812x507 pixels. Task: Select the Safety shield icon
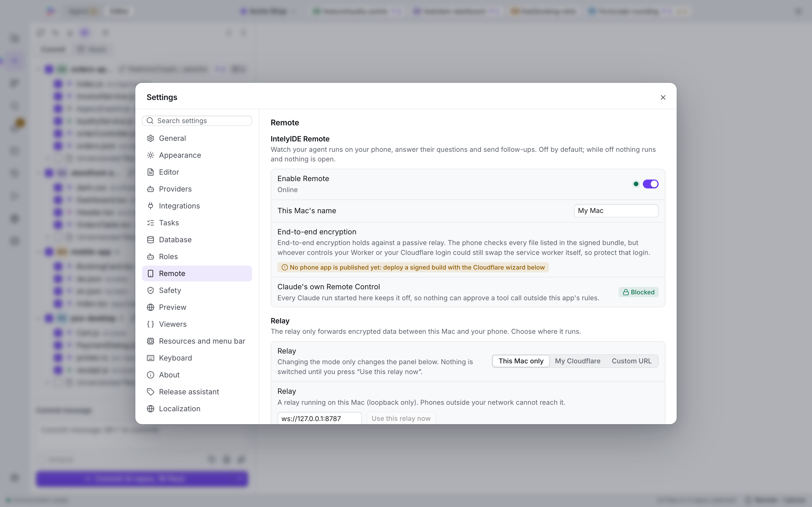point(150,290)
